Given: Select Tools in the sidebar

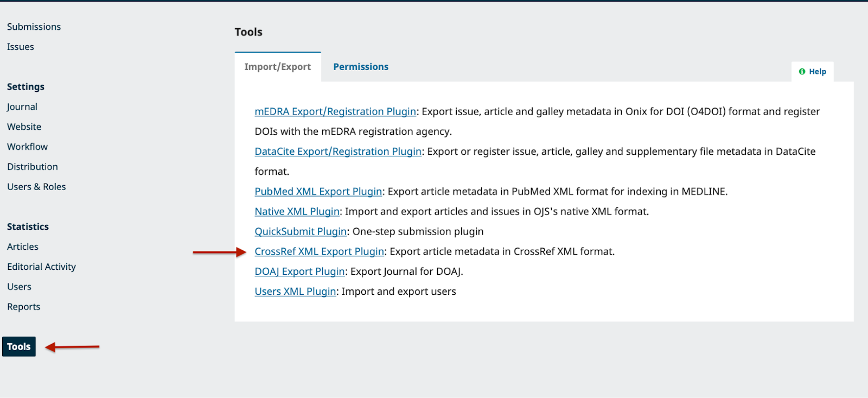Looking at the screenshot, I should pos(19,346).
